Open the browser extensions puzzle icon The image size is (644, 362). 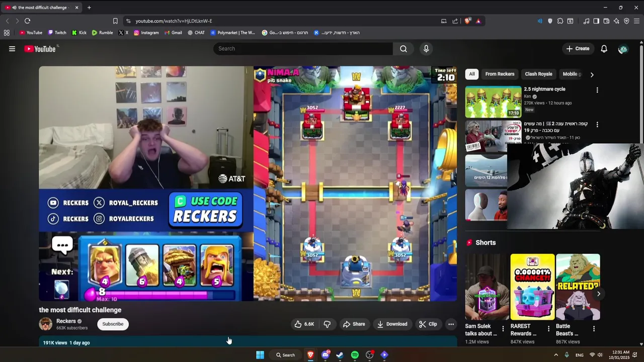point(560,21)
